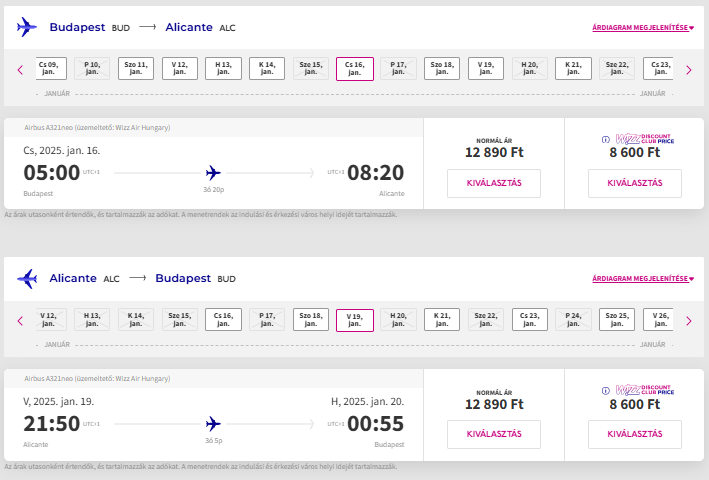This screenshot has width=709, height=480.
Task: Pick outbound date Cs 09, jan.
Action: (x=50, y=69)
